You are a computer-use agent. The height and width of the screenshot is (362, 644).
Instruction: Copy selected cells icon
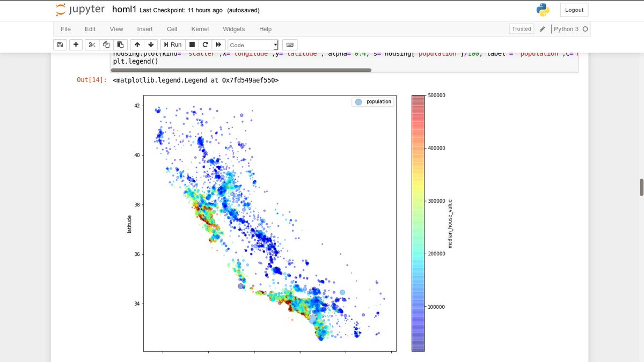[106, 45]
